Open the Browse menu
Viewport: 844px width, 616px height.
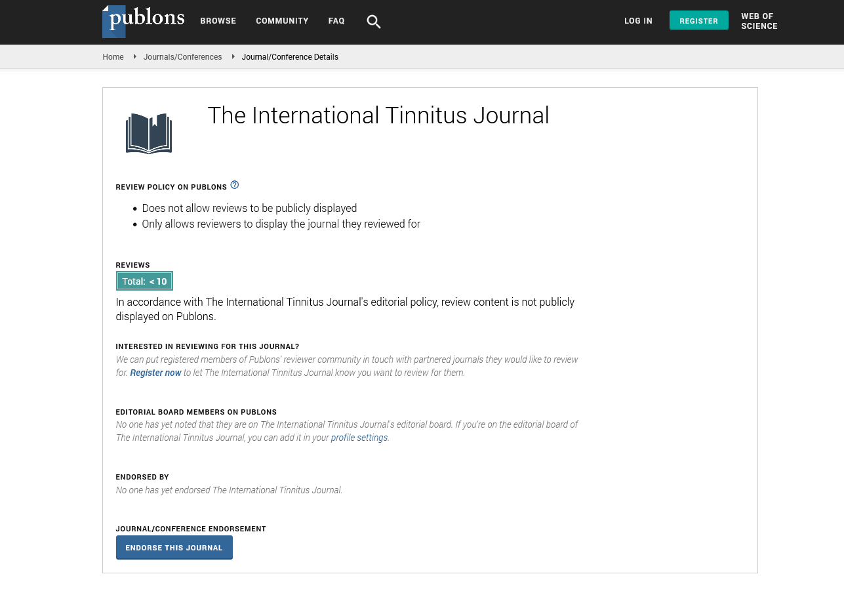coord(218,21)
